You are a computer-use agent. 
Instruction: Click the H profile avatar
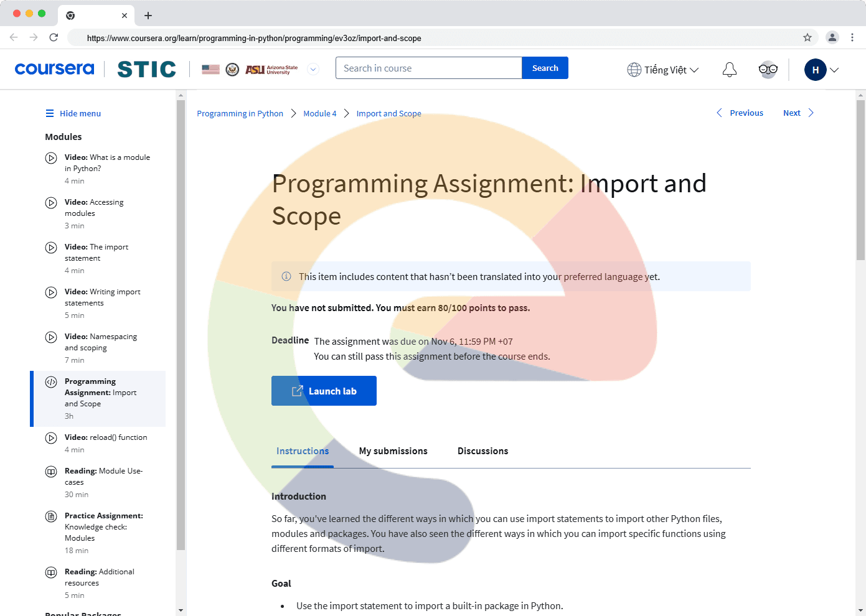click(x=816, y=70)
